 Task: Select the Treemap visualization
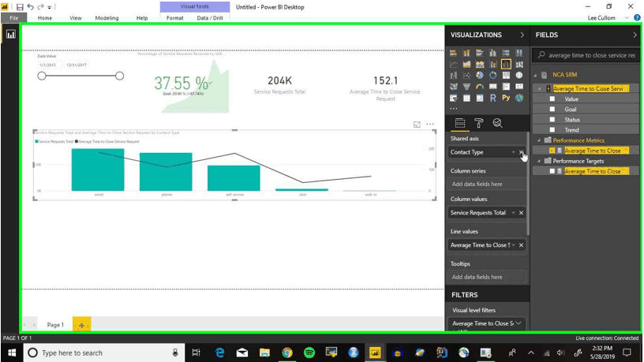tap(506, 76)
